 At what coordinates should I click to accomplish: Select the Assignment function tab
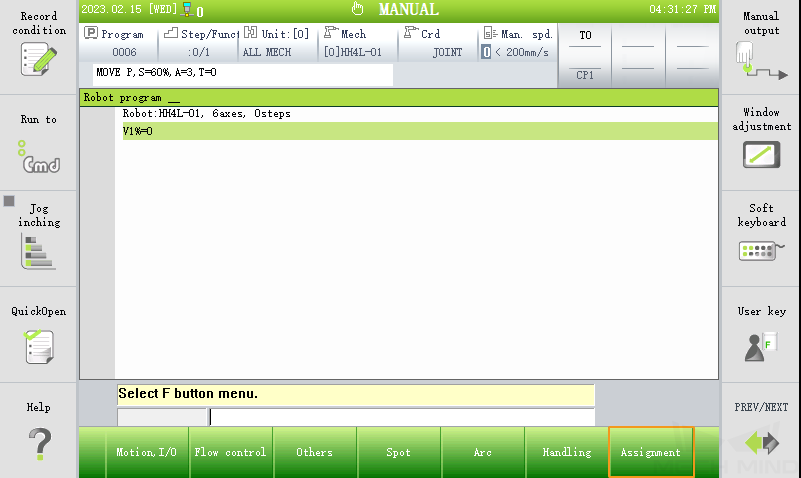(651, 452)
